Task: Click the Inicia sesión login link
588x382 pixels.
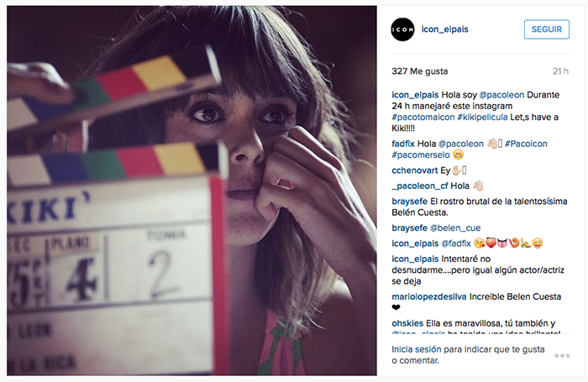Action: (x=417, y=349)
